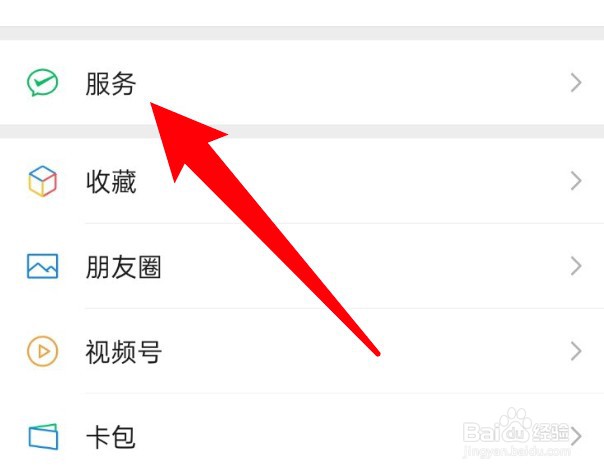The image size is (604, 472).
Task: Tap the blue wallet Cards icon
Action: 43,437
